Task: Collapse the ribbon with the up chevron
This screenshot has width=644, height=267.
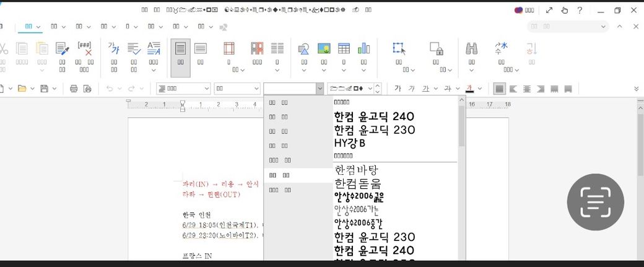Action: pyautogui.click(x=619, y=26)
